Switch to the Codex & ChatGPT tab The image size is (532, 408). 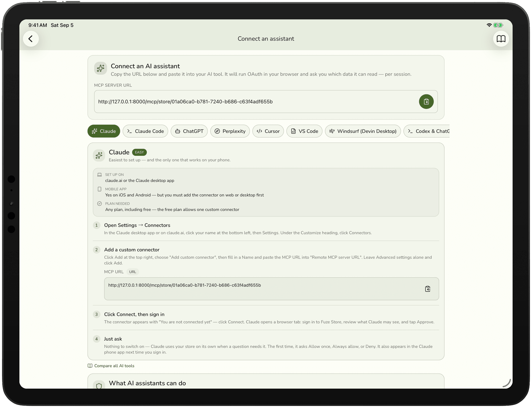coord(427,131)
